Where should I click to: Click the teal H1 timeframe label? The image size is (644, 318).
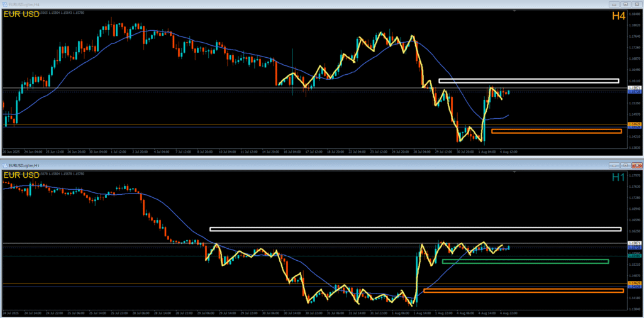pos(618,178)
